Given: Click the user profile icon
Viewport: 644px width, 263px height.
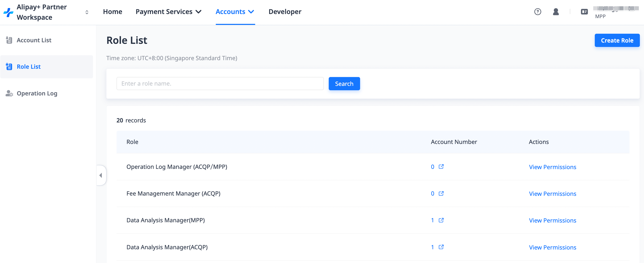Looking at the screenshot, I should tap(556, 12).
